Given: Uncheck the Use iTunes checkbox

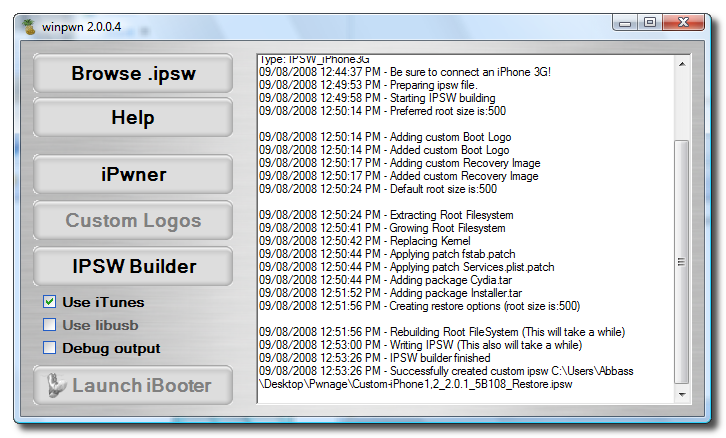Looking at the screenshot, I should point(49,302).
